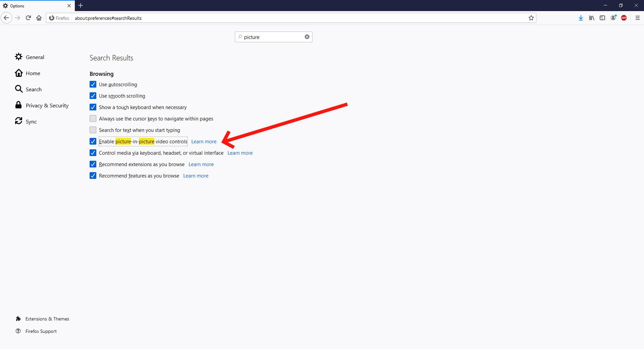The height and width of the screenshot is (349, 644).
Task: Bookmark this page with the star icon
Action: tap(531, 18)
